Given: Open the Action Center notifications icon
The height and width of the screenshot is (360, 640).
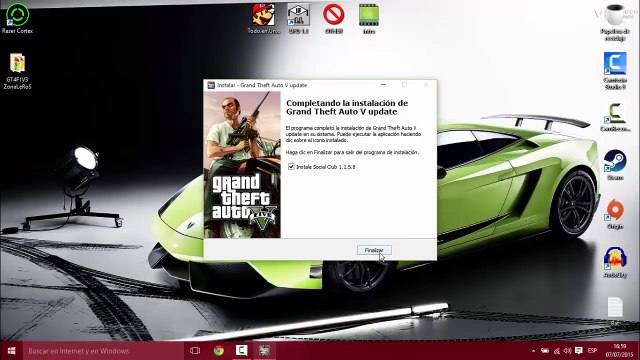Looking at the screenshot, I should pyautogui.click(x=579, y=351).
